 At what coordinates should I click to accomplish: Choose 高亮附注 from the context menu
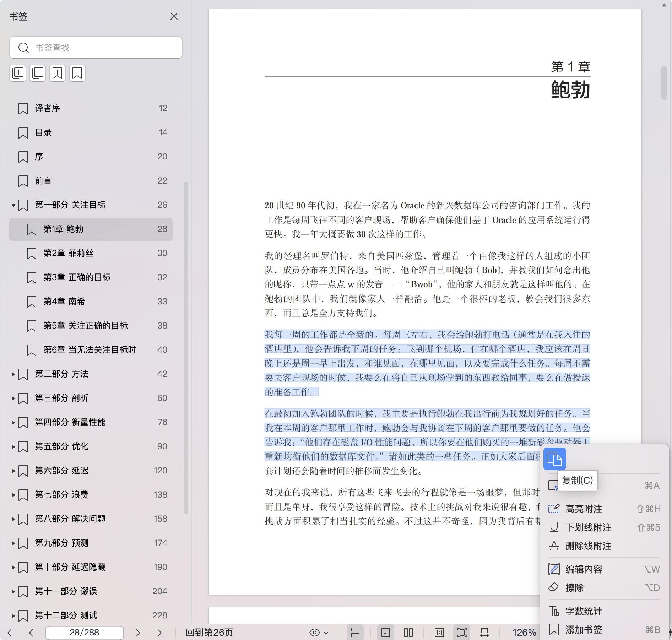584,509
